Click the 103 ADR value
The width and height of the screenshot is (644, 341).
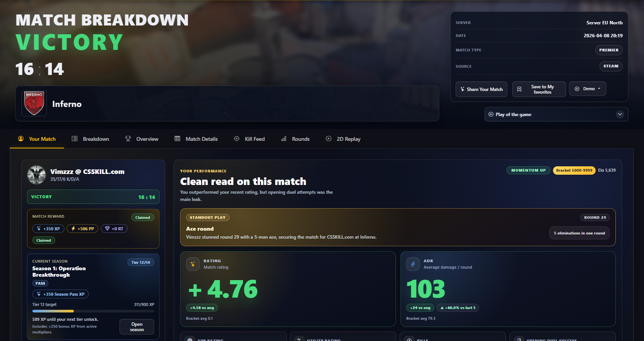(x=426, y=289)
